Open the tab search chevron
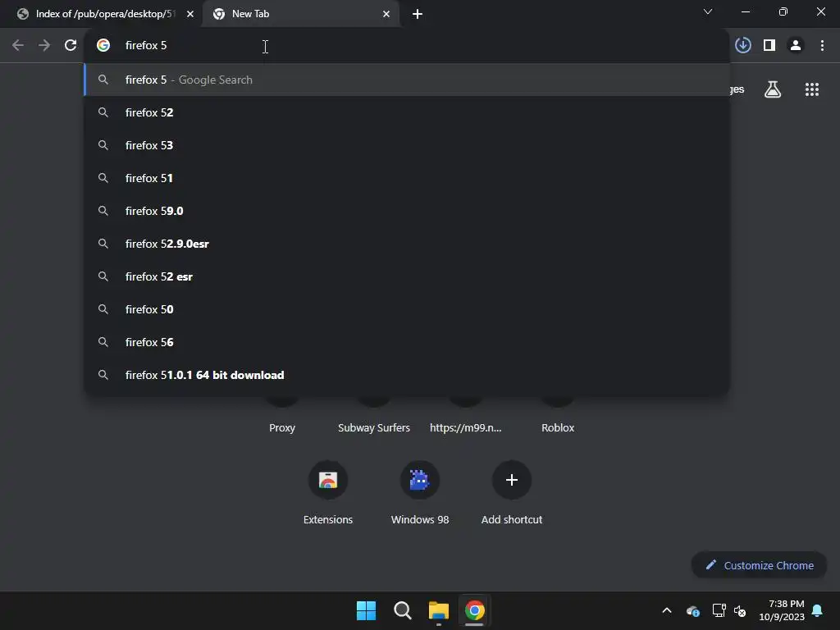The image size is (840, 630). click(x=708, y=11)
